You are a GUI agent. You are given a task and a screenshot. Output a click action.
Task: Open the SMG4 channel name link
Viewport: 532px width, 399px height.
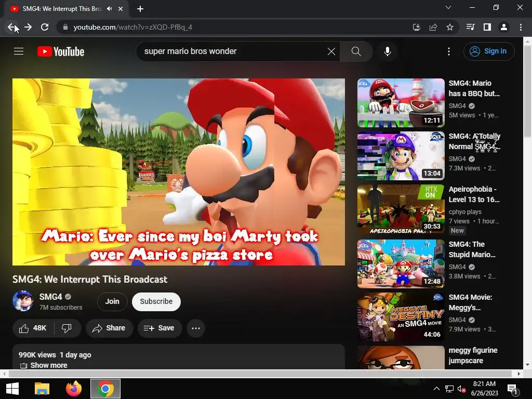[x=50, y=297]
